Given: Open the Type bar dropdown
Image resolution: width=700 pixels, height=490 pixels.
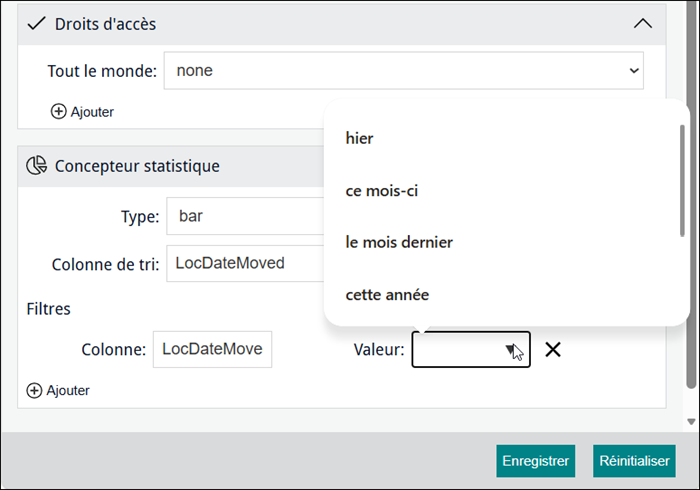Looking at the screenshot, I should click(246, 216).
